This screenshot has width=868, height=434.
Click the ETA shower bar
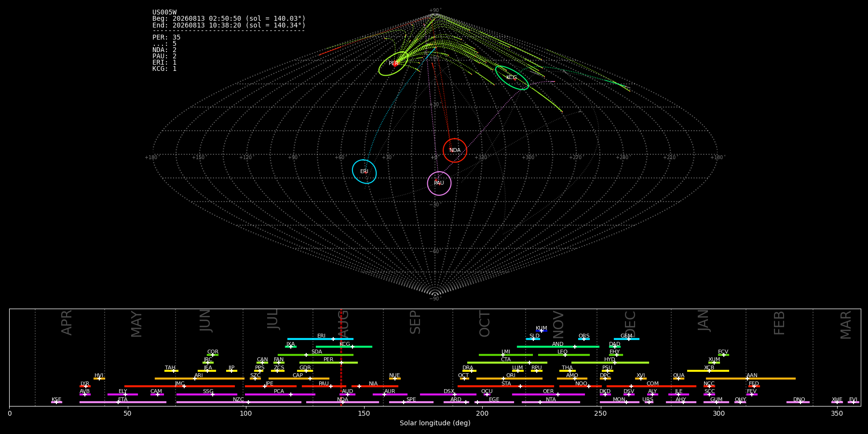[123, 402]
